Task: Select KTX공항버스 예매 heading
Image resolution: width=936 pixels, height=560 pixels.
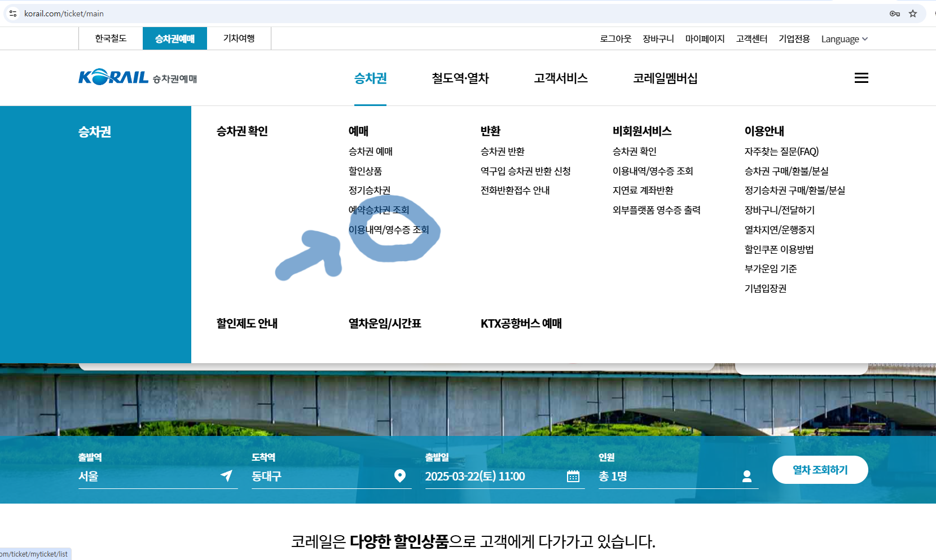Action: click(x=521, y=323)
